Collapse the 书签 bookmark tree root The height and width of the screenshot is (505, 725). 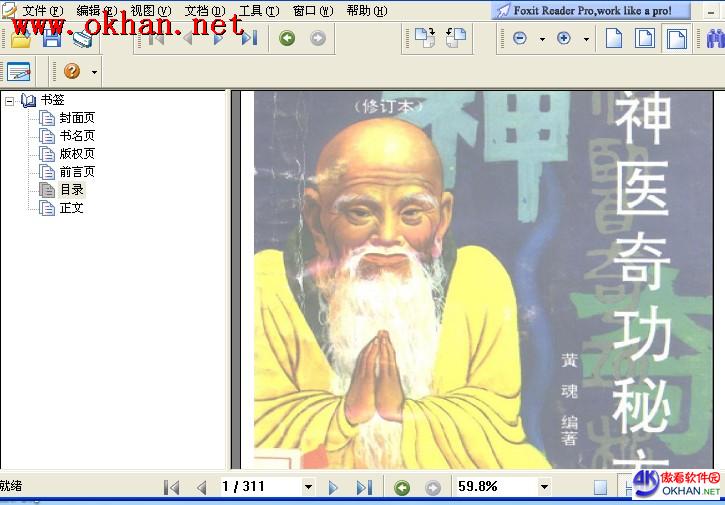[9, 101]
